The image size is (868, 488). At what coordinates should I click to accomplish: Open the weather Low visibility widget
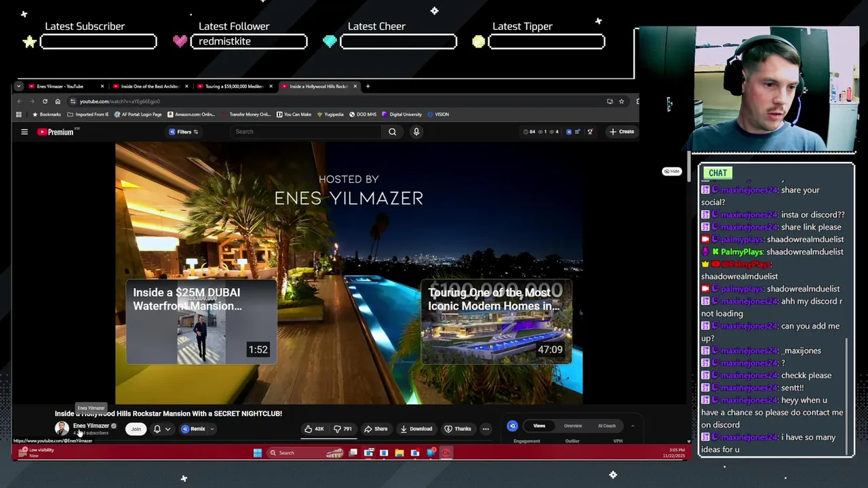(37, 452)
